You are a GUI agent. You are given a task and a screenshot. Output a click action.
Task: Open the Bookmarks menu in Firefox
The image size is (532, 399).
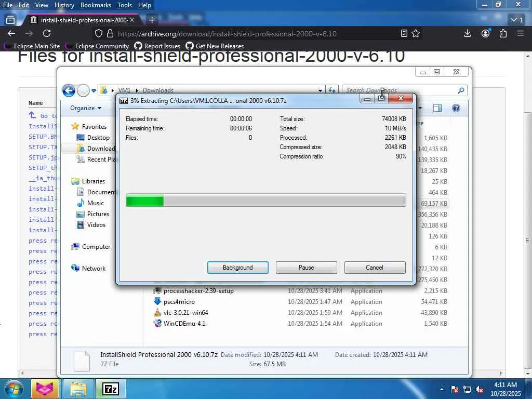96,5
